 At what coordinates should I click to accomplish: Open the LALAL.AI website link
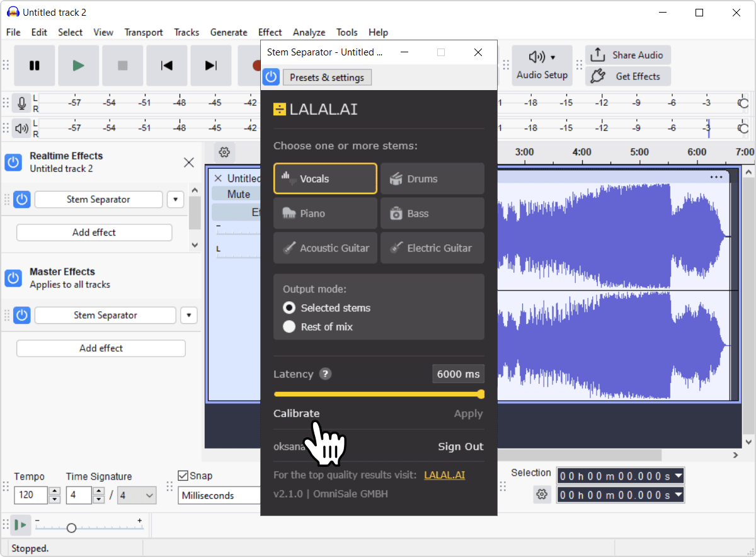pos(444,475)
